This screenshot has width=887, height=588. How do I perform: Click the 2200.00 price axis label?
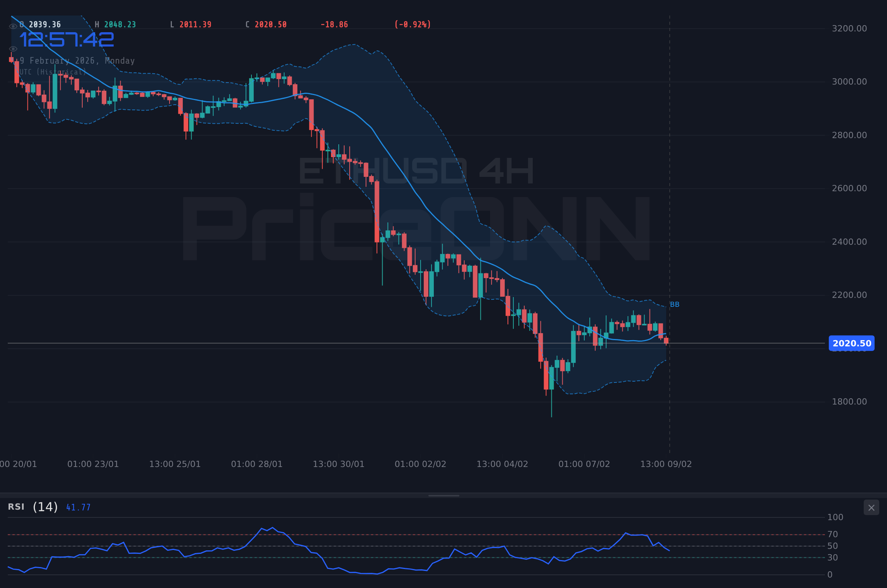849,295
